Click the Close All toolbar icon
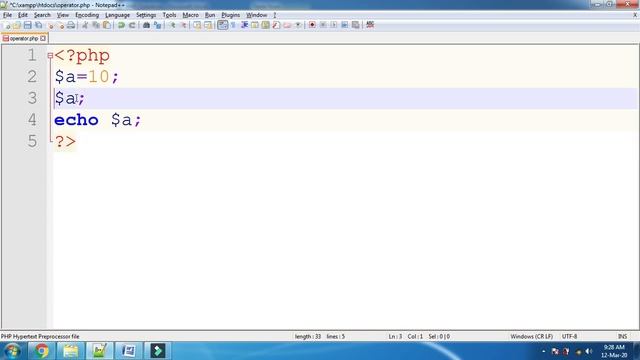Screen dimensions: 640x360 60,25
